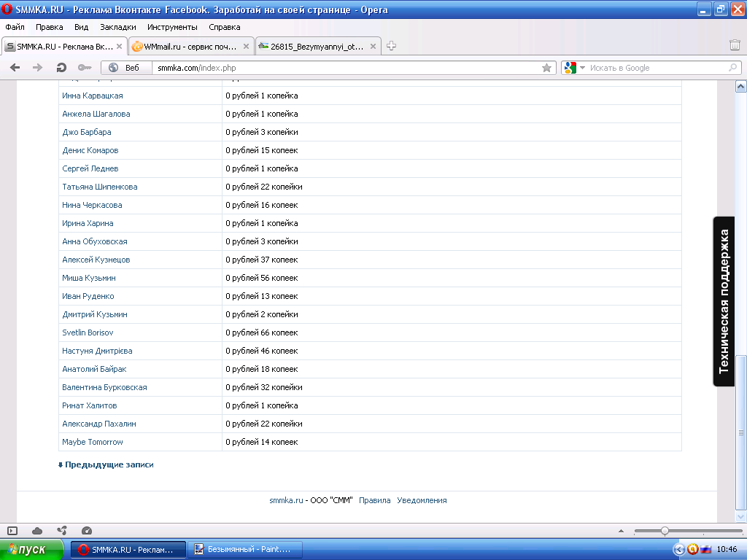Open Svetlin Borisov profile link
Screen dimensions: 747x560
(x=88, y=332)
